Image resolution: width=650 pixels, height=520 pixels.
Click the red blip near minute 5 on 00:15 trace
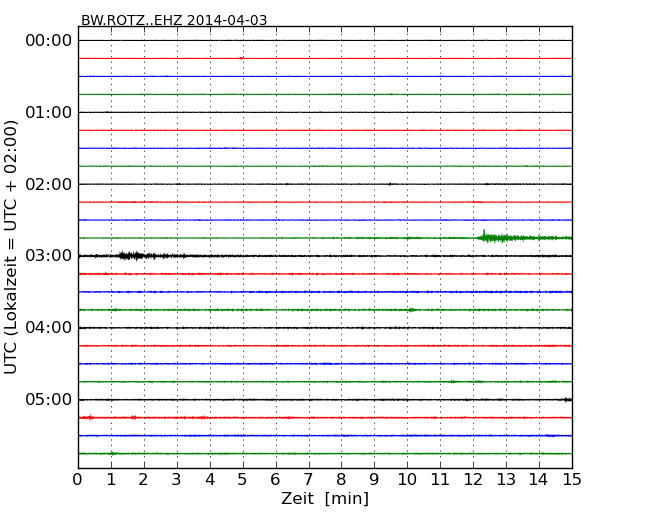pos(242,58)
